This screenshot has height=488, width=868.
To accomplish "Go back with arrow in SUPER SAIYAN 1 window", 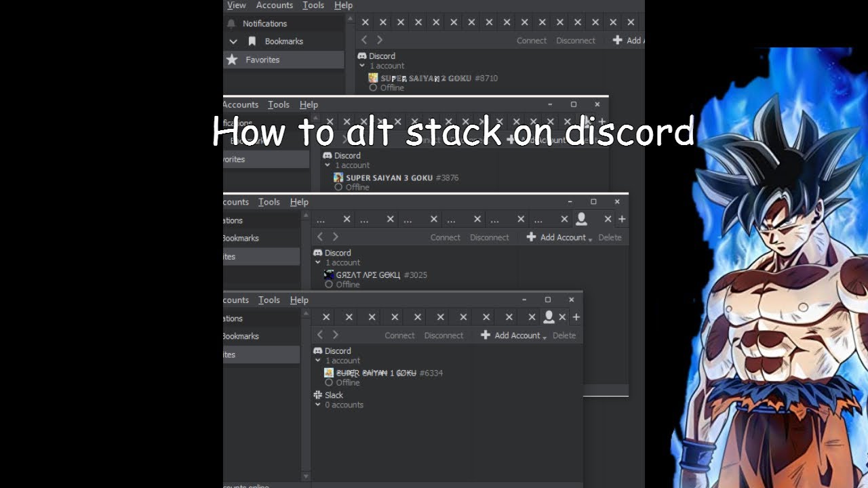I will pos(320,335).
